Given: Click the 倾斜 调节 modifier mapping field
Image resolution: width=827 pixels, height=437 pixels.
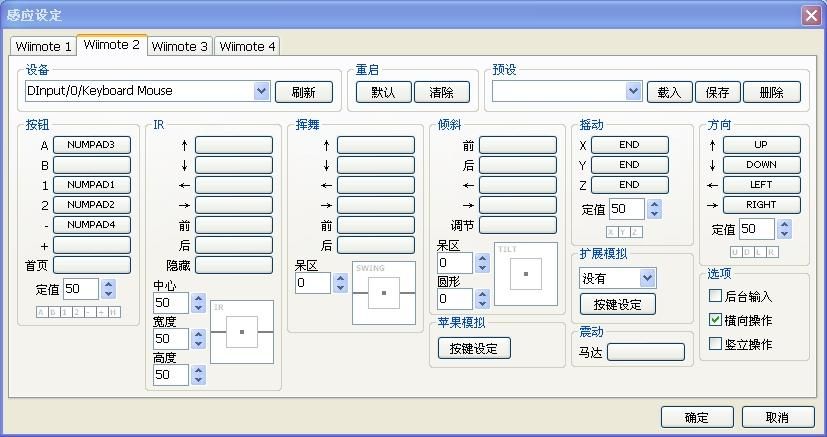Looking at the screenshot, I should click(x=517, y=225).
